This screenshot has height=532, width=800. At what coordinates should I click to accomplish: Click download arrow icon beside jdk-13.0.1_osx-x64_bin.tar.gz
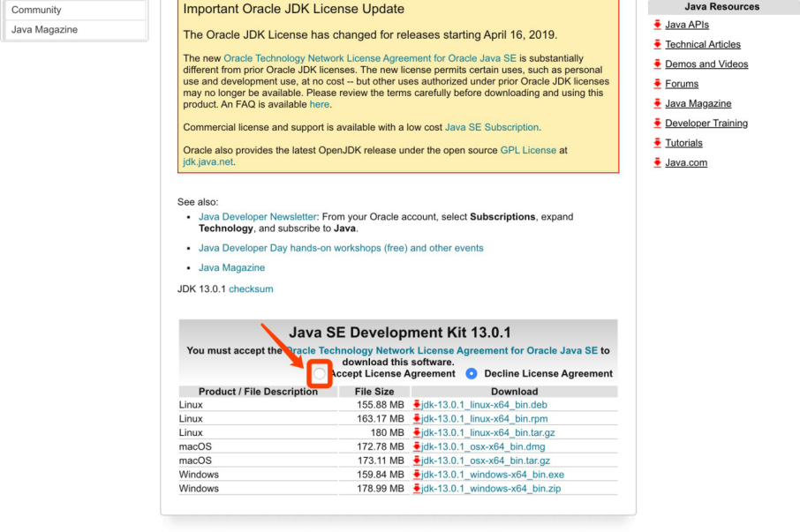[x=416, y=461]
